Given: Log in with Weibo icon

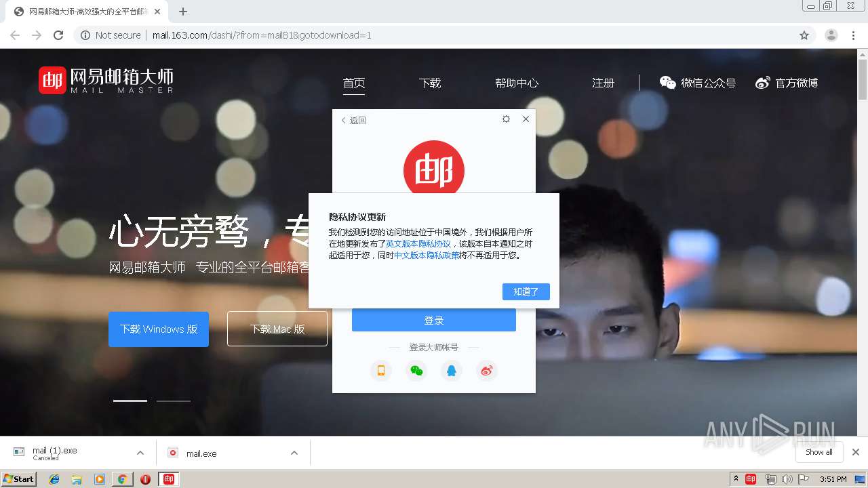Looking at the screenshot, I should point(487,370).
